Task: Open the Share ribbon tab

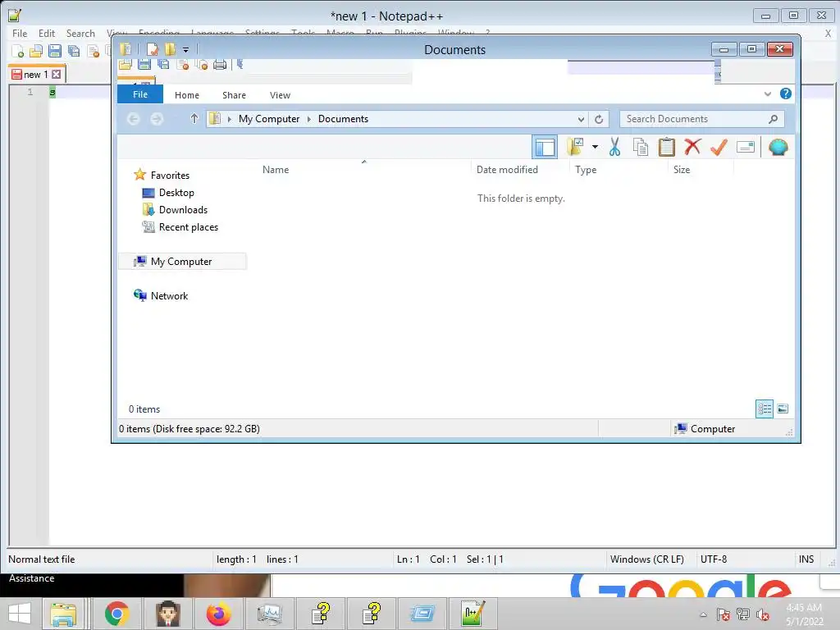Action: (x=234, y=95)
